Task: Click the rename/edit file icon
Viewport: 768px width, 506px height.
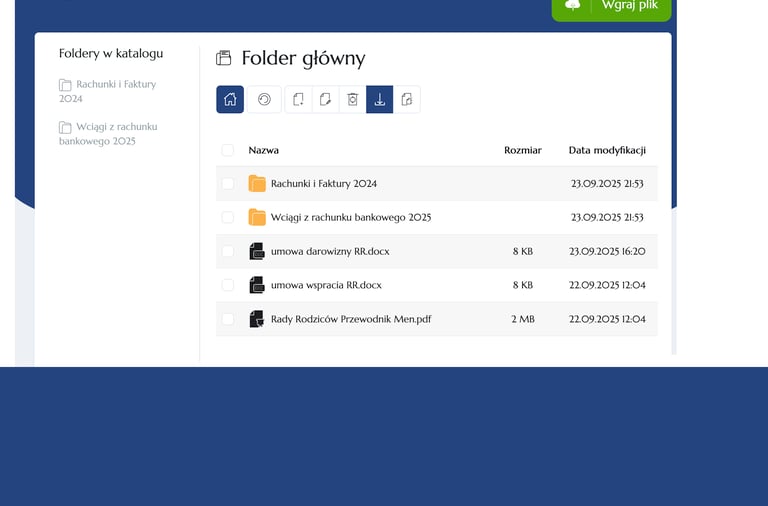Action: pos(325,99)
